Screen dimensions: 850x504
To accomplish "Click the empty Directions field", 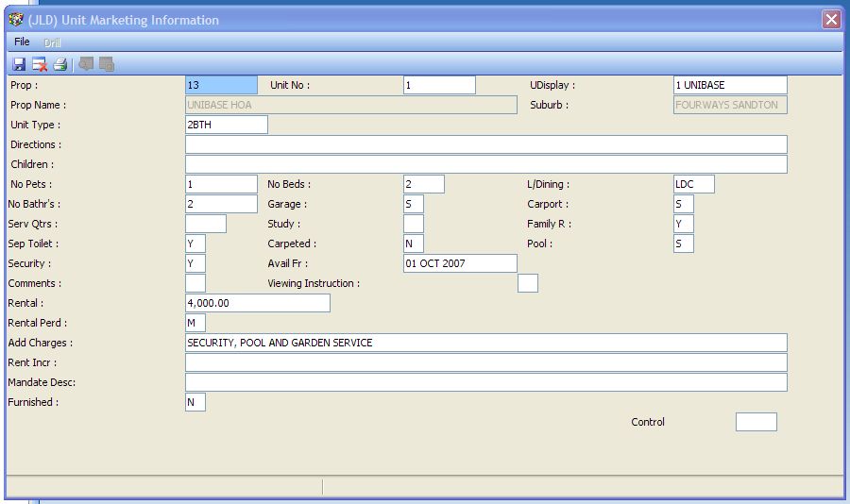I will [485, 144].
